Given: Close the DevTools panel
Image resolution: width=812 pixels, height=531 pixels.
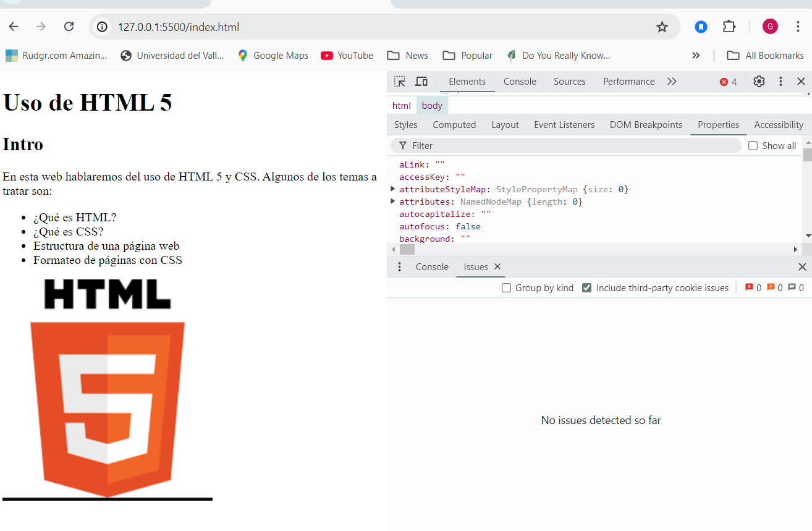Looking at the screenshot, I should pyautogui.click(x=801, y=82).
